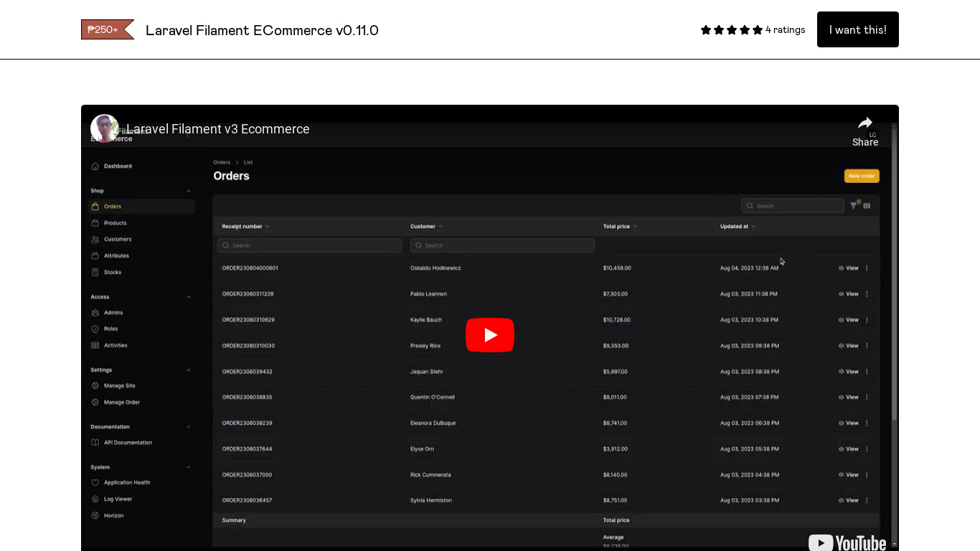Collapse the Shop sidebar group
This screenshot has height=551, width=980.
[x=189, y=191]
